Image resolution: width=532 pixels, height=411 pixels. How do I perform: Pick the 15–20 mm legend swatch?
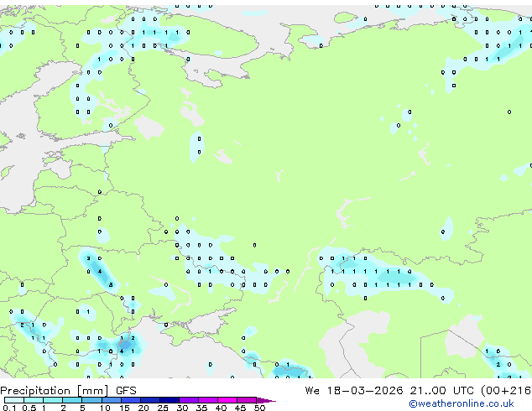click(130, 400)
